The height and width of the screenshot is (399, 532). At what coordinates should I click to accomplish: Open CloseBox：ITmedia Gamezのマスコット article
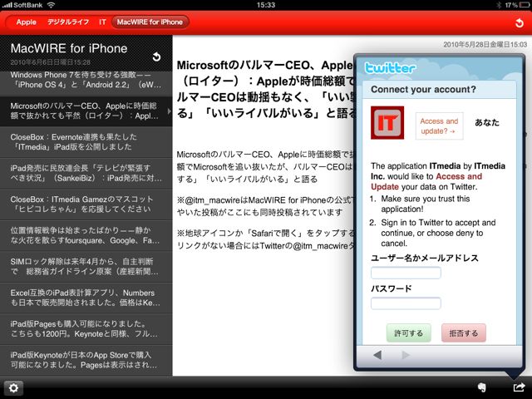pyautogui.click(x=86, y=204)
